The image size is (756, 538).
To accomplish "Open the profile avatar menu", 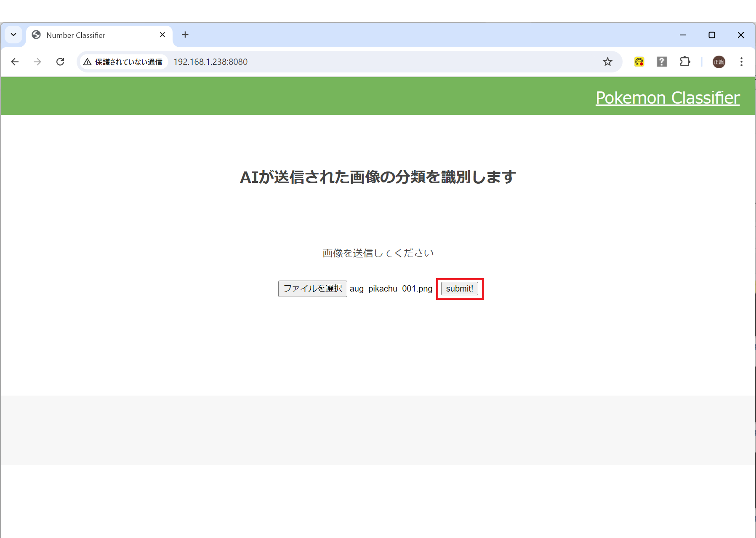I will [719, 62].
